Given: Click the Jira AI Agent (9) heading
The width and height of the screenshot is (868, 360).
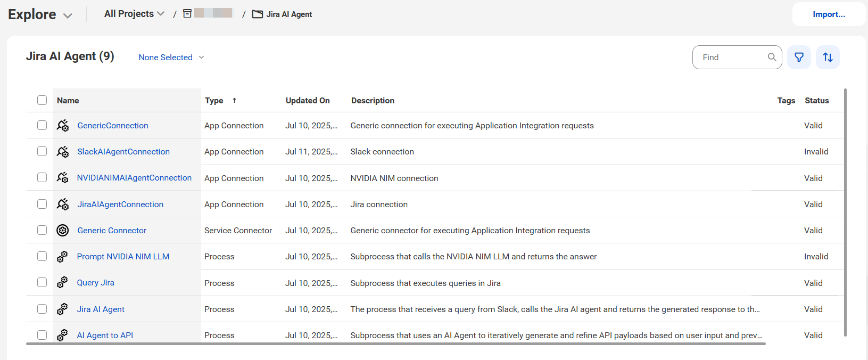Looking at the screenshot, I should [70, 56].
